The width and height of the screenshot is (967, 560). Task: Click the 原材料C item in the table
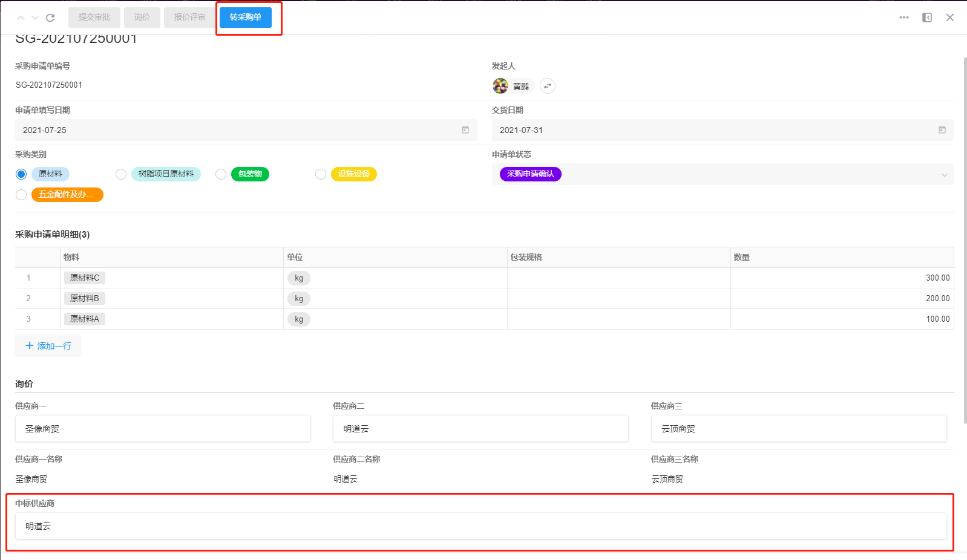(x=84, y=278)
